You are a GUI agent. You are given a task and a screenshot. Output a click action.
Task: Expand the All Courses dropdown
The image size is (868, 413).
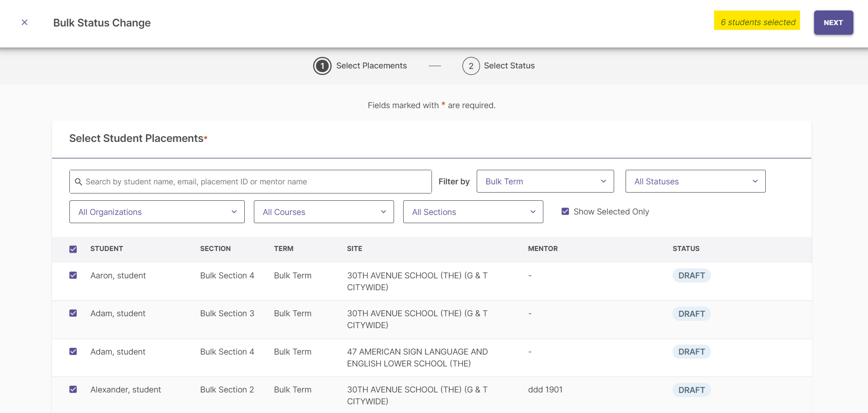tap(324, 211)
